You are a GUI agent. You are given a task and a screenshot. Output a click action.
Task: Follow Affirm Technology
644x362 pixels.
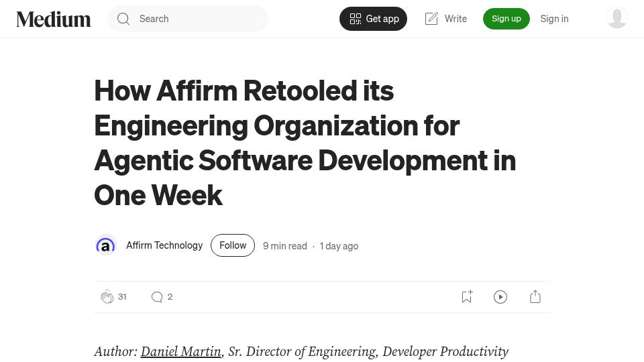point(233,245)
